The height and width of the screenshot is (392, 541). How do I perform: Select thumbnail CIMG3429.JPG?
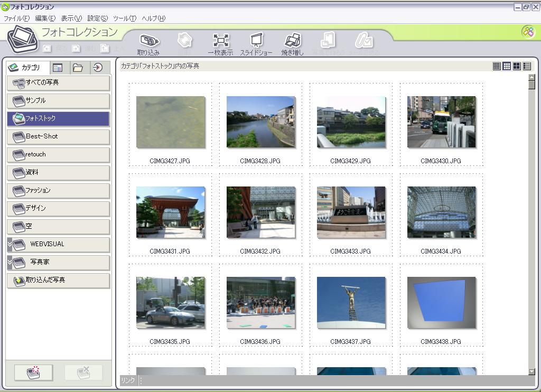351,122
